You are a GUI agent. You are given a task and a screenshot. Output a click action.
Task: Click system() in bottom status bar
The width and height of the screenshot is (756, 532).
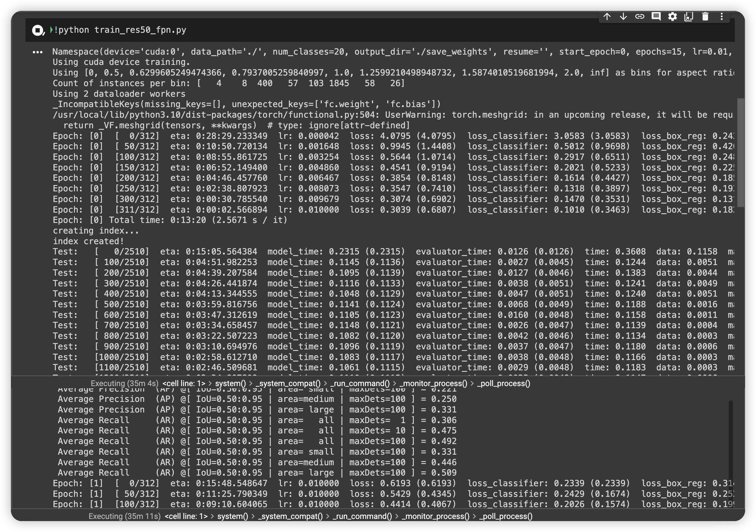[233, 516]
